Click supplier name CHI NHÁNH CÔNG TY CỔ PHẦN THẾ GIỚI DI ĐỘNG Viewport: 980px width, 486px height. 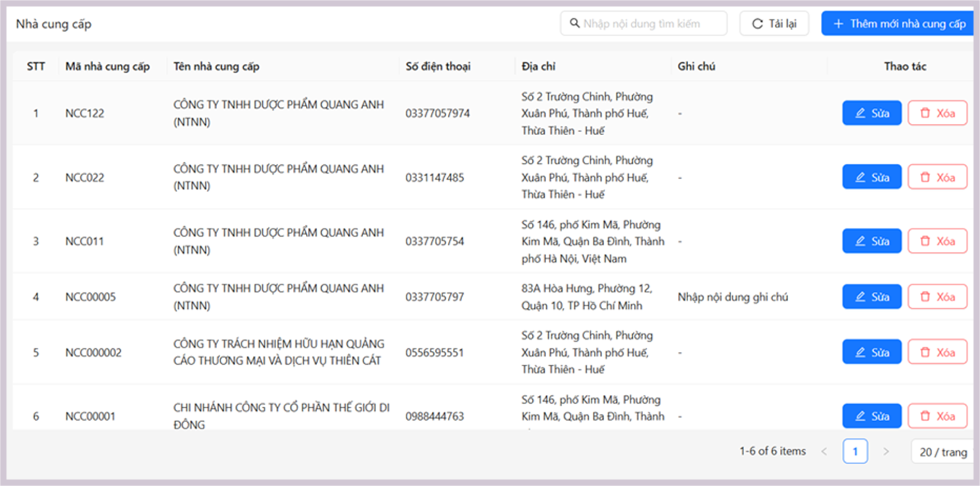(x=281, y=416)
